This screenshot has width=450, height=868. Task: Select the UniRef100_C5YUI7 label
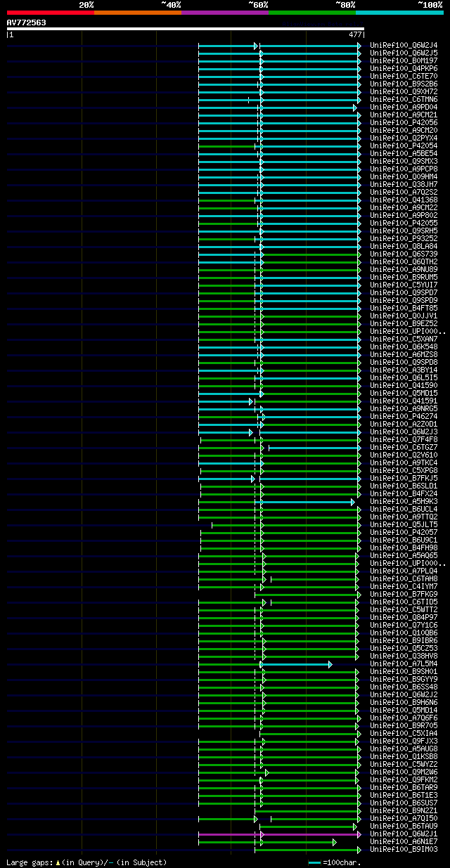(x=404, y=285)
